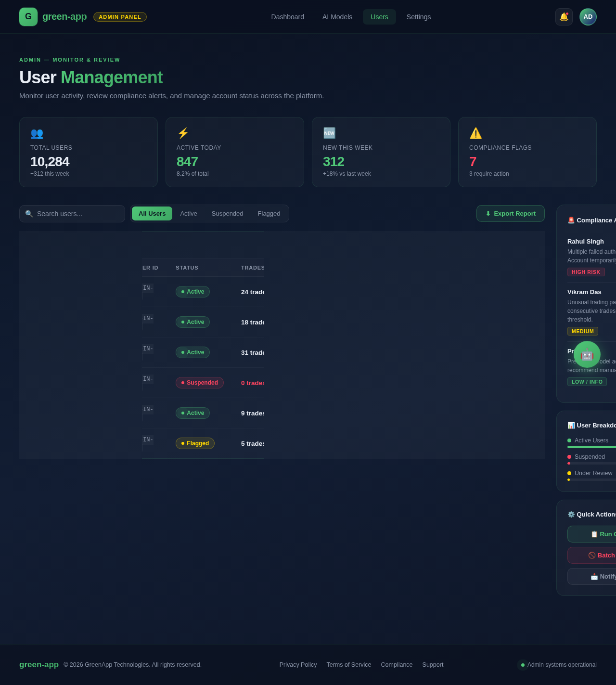Click the Flagged status badge

click(x=195, y=443)
